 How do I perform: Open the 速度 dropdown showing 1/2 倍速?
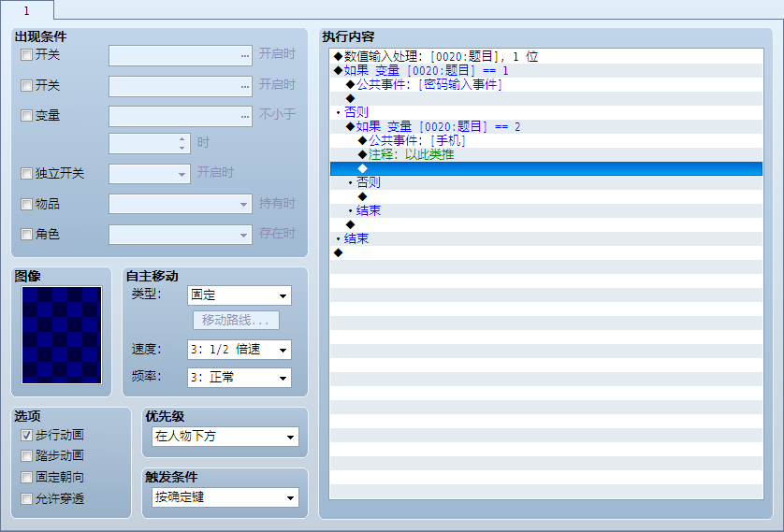coord(239,350)
